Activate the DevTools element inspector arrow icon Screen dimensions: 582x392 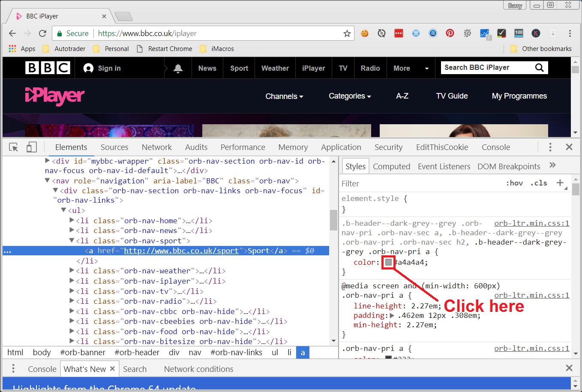click(x=14, y=147)
